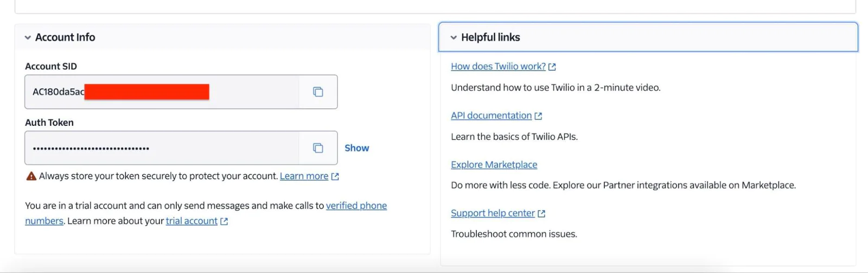
Task: Click inside the masked Auth Token field
Action: [162, 148]
